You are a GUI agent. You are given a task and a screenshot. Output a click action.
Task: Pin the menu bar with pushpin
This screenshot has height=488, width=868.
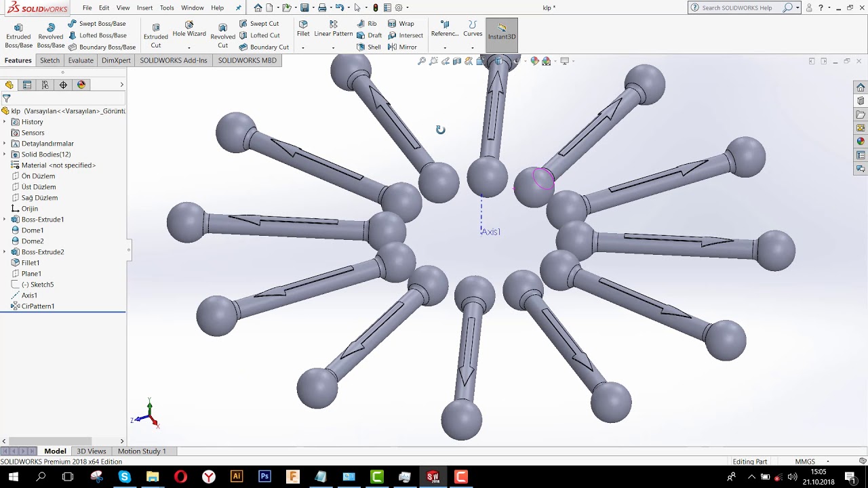coord(238,7)
